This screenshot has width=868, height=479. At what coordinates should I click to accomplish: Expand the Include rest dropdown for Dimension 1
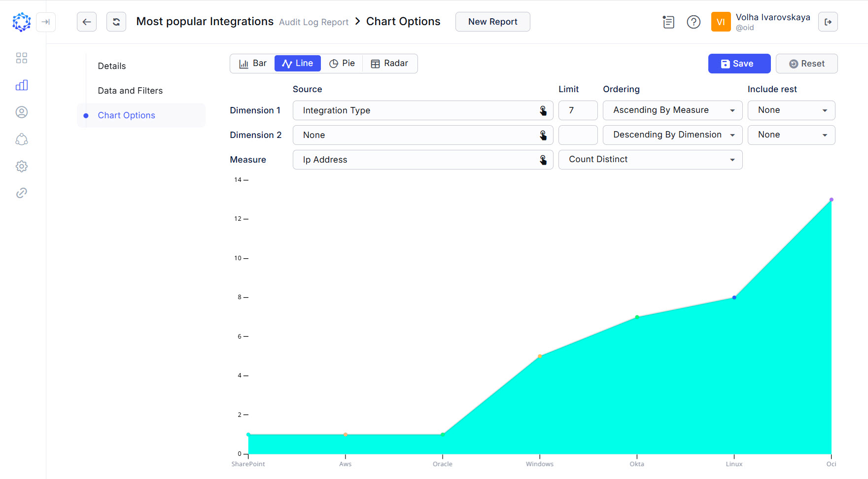pyautogui.click(x=791, y=110)
